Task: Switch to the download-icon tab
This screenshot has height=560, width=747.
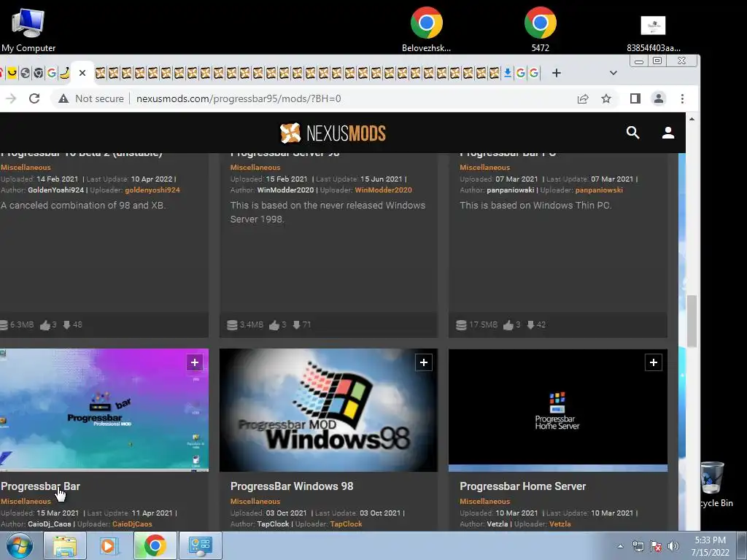Action: coord(508,73)
